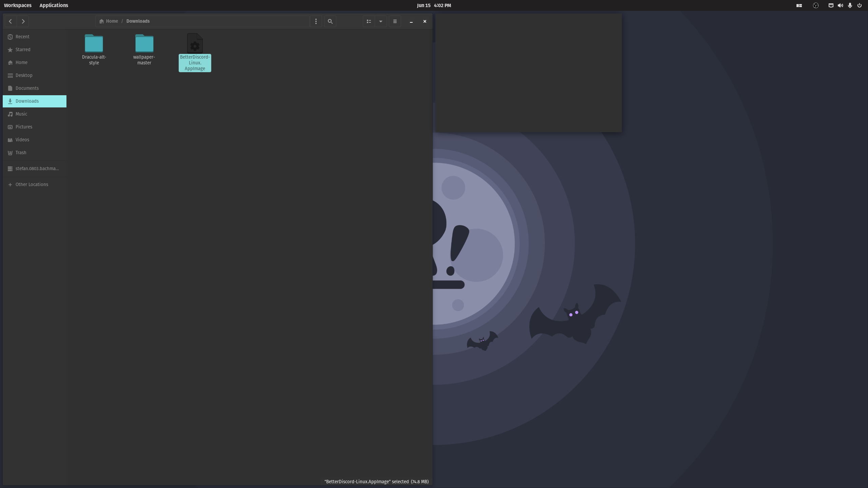Open the three-dot path options menu

coord(316,21)
